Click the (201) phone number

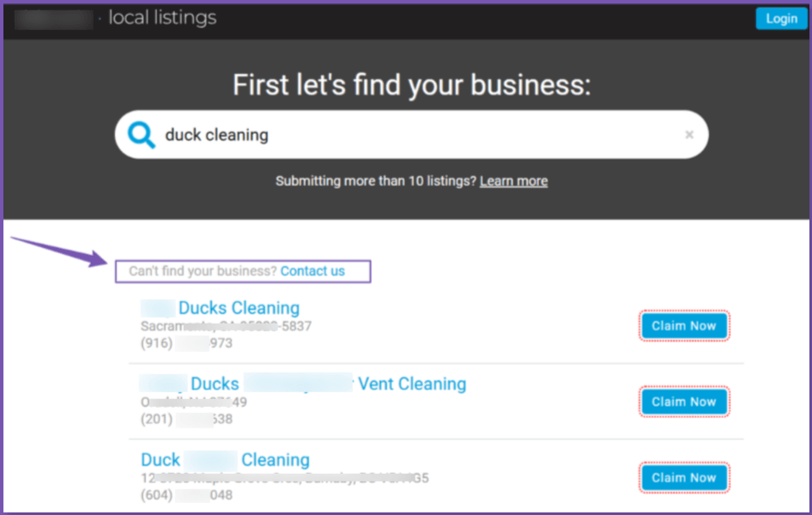pyautogui.click(x=186, y=420)
